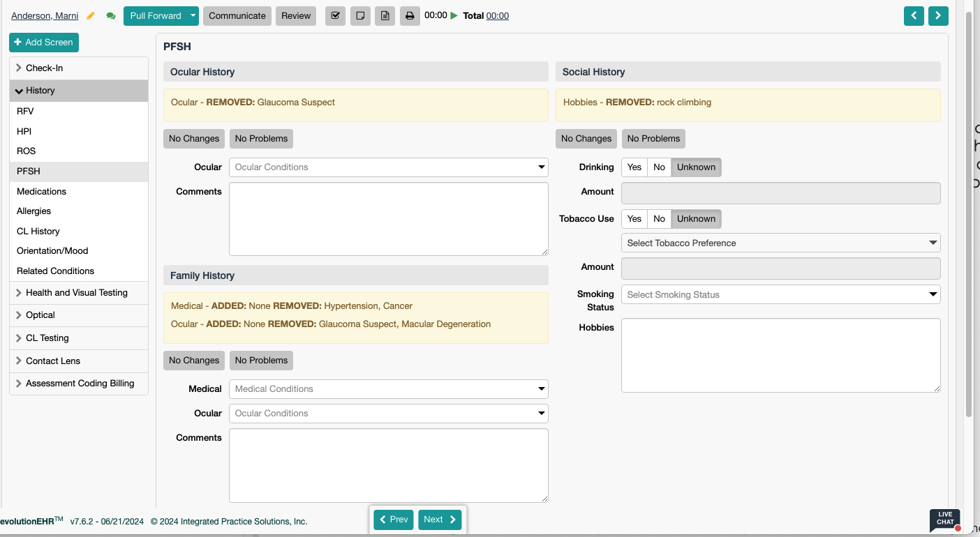980x537 pixels.
Task: Expand Health and Visual Testing section
Action: coord(79,293)
